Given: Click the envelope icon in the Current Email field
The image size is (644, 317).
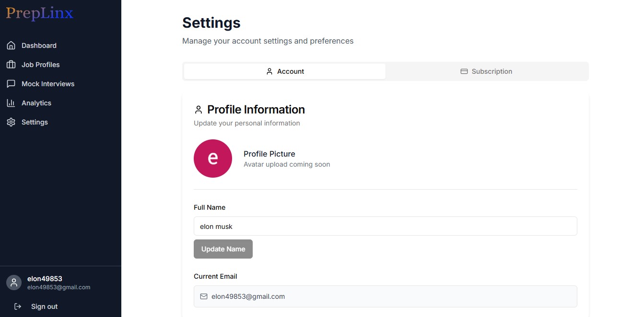Looking at the screenshot, I should (204, 296).
